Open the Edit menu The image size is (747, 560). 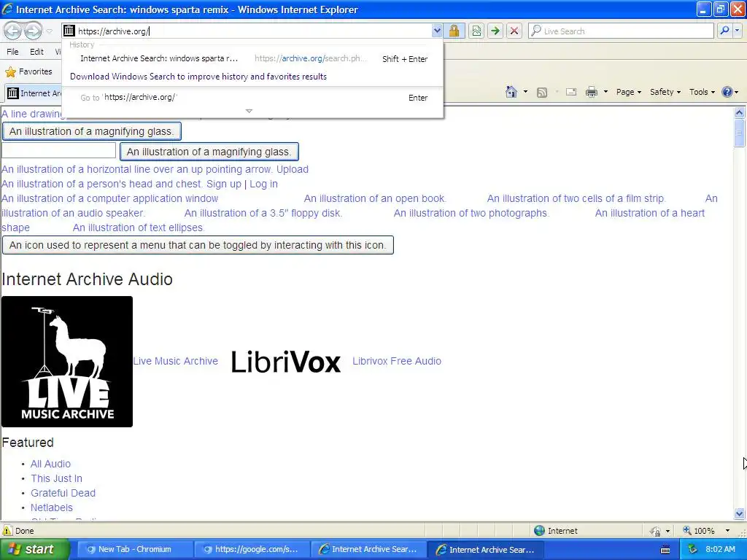[36, 52]
